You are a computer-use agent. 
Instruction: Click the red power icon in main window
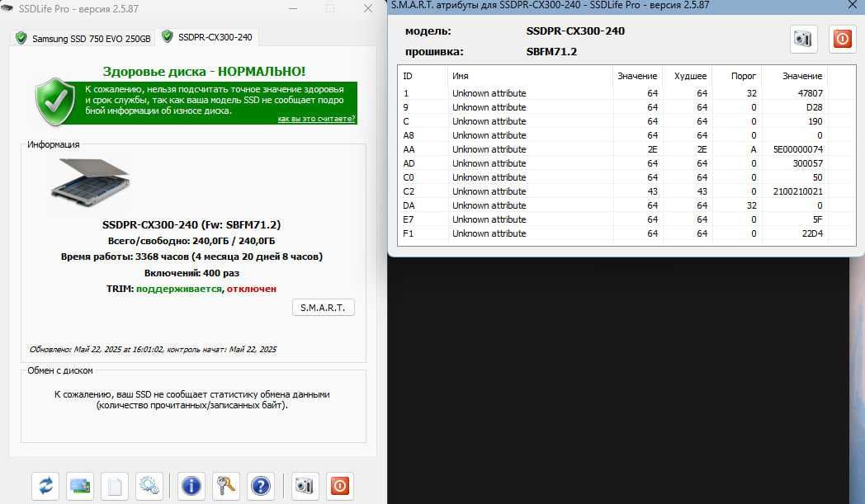(340, 486)
